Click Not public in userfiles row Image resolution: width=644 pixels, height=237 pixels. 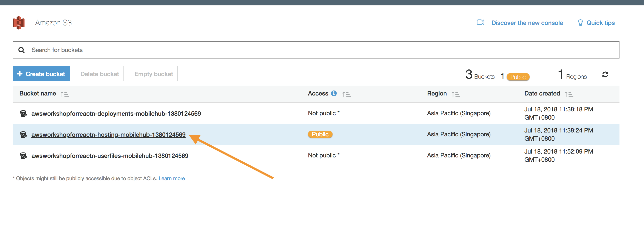pos(324,155)
